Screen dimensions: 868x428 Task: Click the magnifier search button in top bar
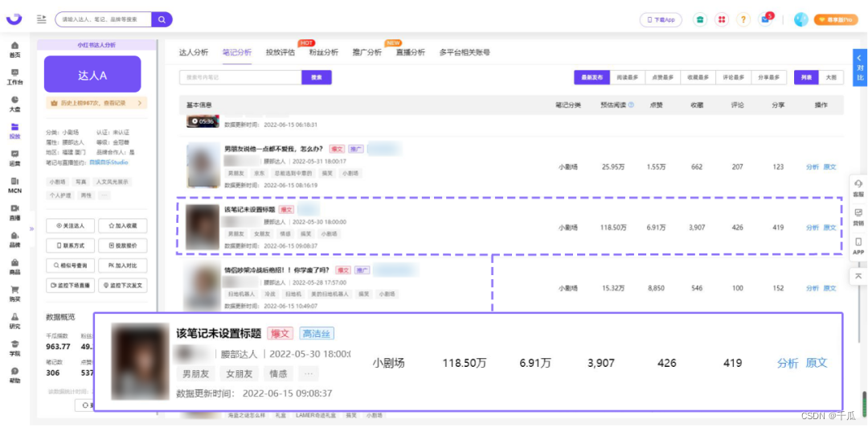click(162, 19)
